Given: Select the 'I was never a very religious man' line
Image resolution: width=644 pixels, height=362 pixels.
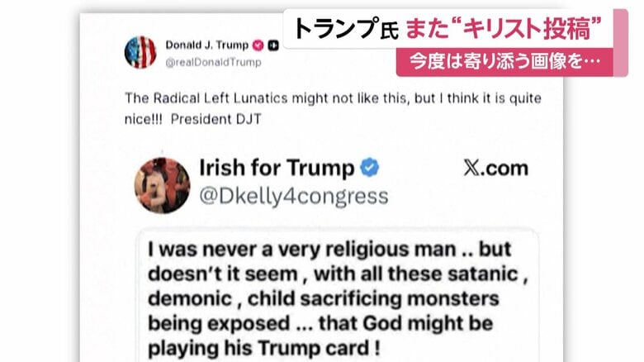Looking at the screenshot, I should click(329, 250).
